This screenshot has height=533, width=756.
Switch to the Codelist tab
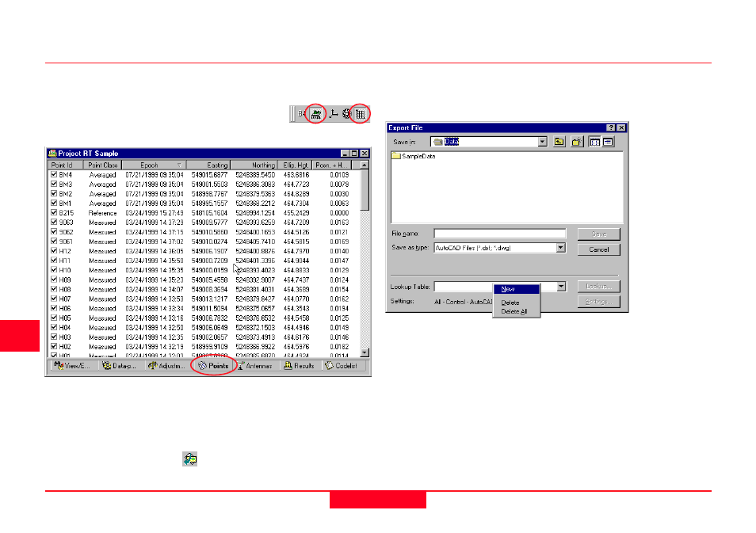point(342,366)
